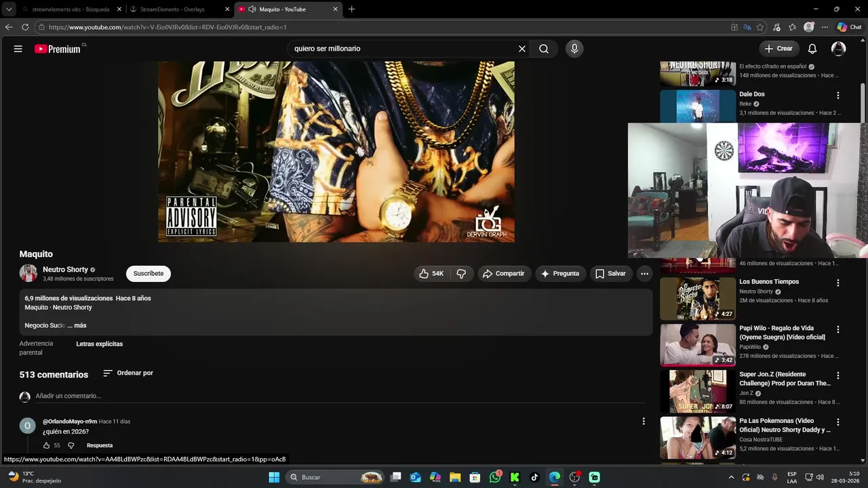Click the YouTube search magnifier button
This screenshot has height=488, width=868.
pos(544,49)
